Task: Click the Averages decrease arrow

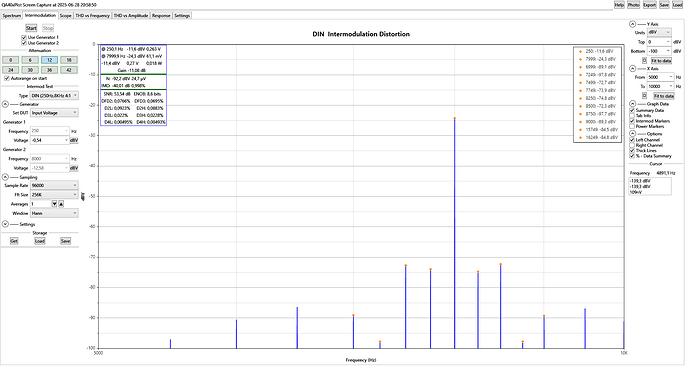Action: (55, 204)
